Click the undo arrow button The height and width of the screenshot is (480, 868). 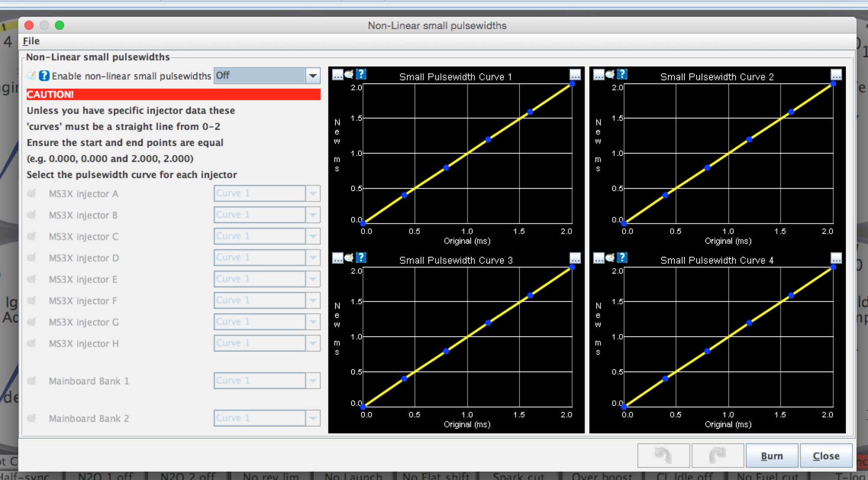(x=663, y=455)
